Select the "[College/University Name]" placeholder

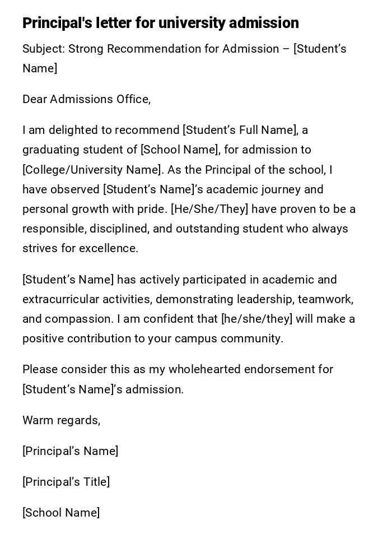pos(91,170)
